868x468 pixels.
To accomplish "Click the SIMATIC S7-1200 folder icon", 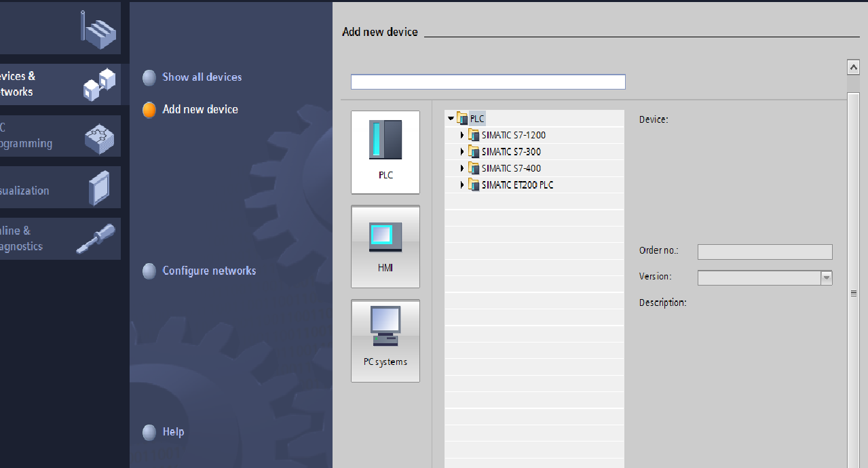I will coord(474,135).
